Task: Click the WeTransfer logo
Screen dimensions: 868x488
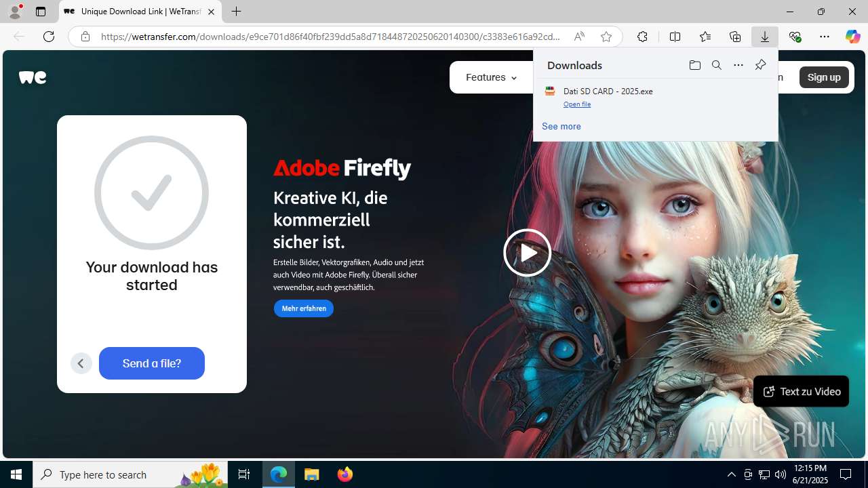Action: tap(33, 77)
